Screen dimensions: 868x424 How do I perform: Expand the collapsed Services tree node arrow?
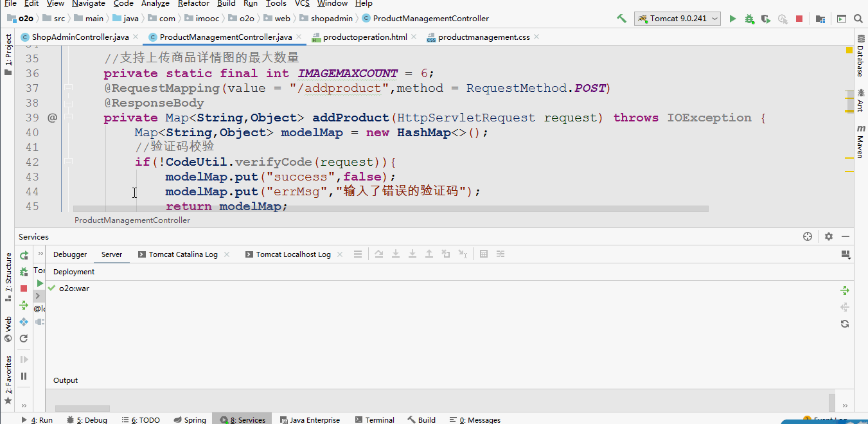[38, 296]
